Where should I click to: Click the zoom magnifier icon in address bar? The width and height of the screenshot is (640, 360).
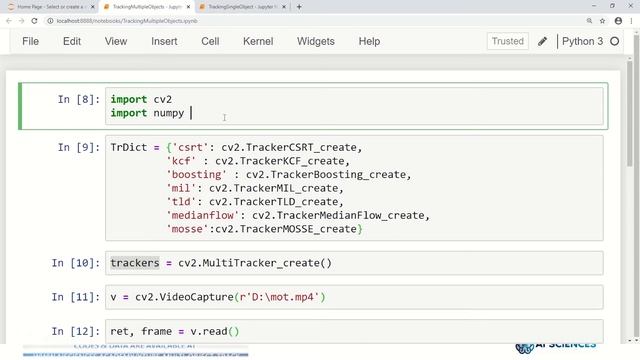pyautogui.click(x=589, y=21)
